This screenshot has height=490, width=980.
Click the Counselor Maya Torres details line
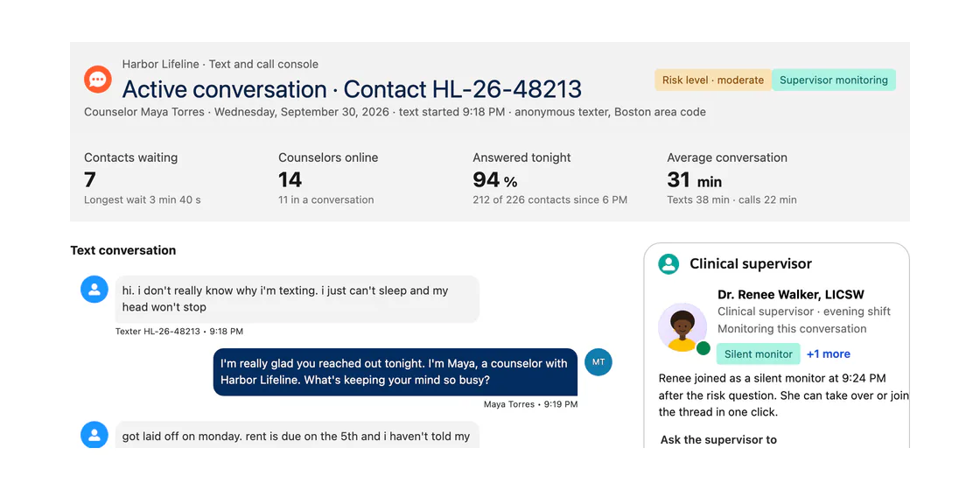[395, 113]
